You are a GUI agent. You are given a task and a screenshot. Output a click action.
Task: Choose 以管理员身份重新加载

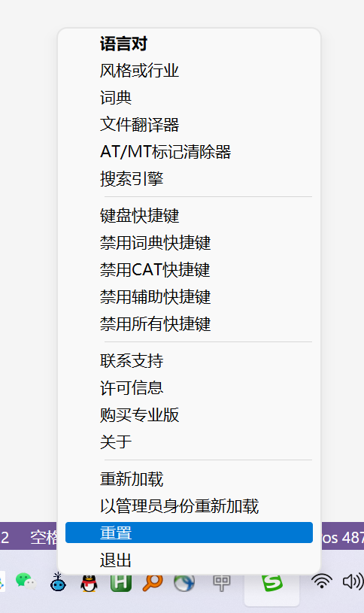point(189,506)
